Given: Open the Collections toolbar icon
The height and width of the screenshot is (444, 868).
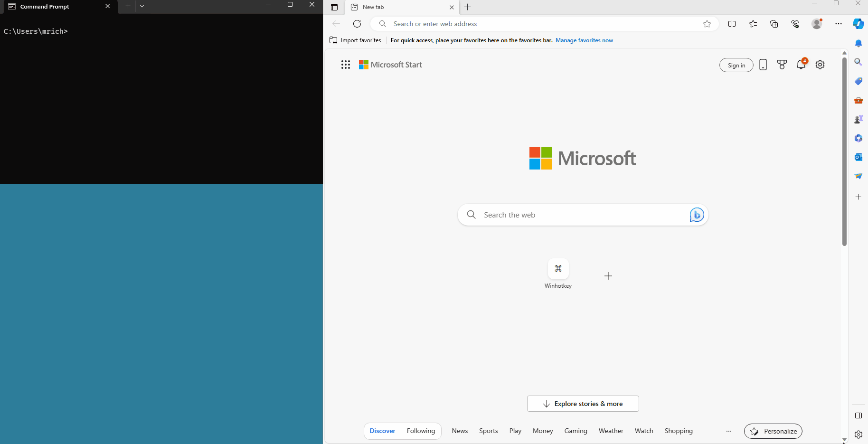Looking at the screenshot, I should [774, 24].
